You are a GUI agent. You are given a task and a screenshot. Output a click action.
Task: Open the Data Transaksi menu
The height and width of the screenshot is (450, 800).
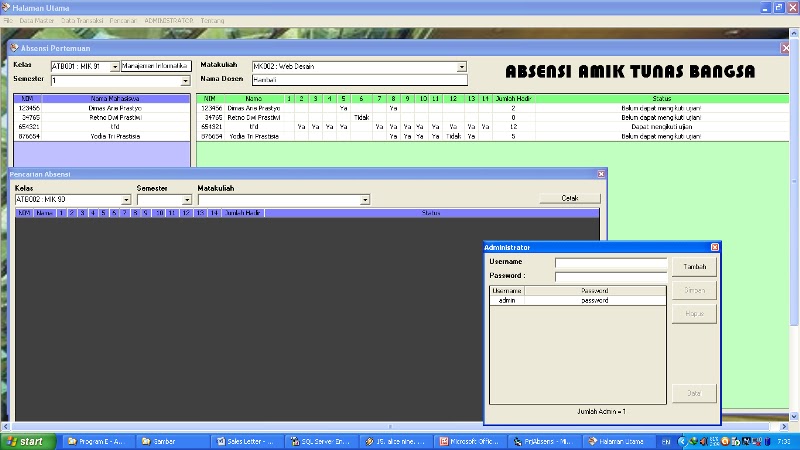click(x=82, y=21)
